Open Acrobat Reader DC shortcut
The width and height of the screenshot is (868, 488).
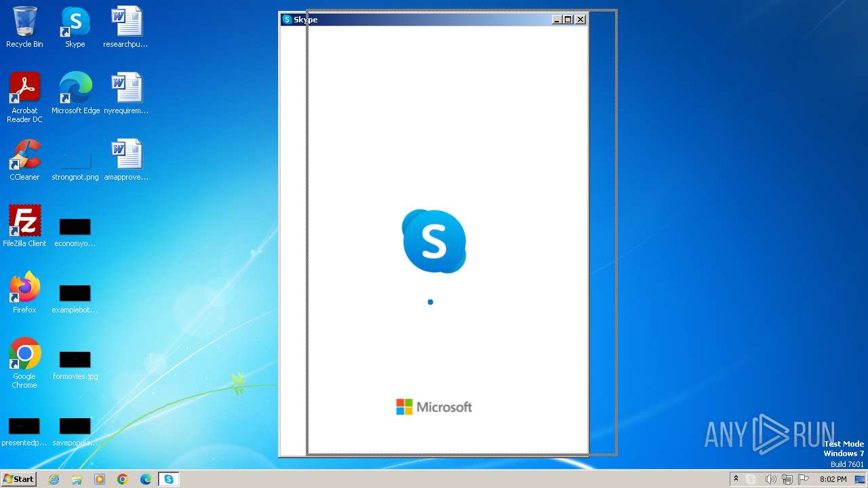point(24,98)
